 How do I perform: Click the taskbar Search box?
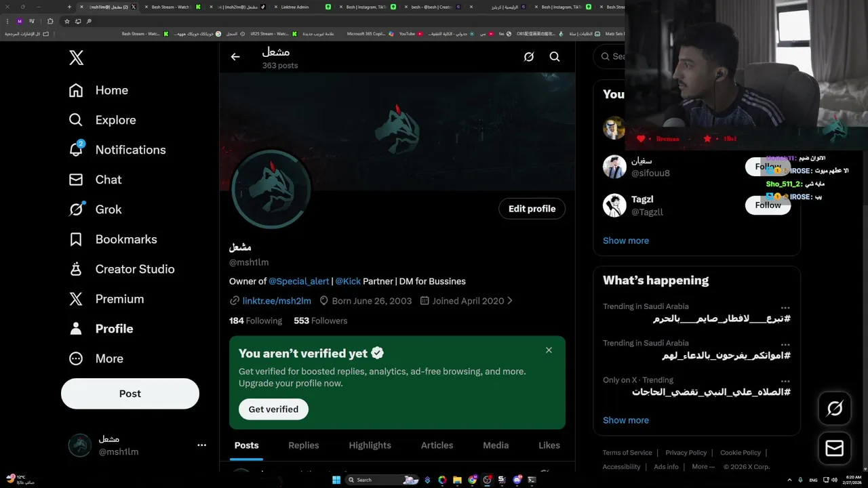tap(383, 480)
